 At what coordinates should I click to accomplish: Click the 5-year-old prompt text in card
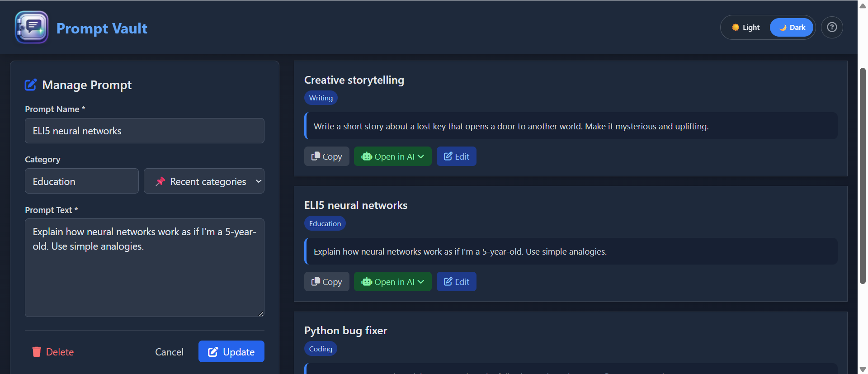click(x=460, y=251)
